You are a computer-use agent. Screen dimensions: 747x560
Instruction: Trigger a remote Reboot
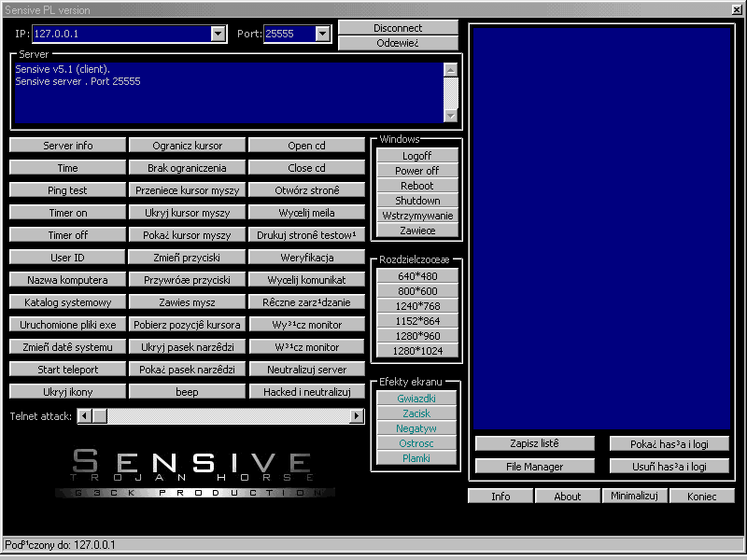coord(417,186)
